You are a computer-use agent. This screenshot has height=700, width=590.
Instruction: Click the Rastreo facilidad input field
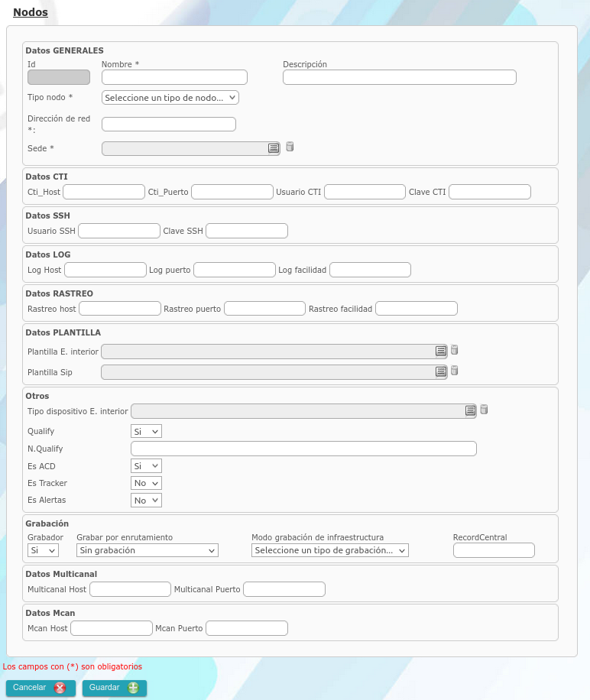pos(417,309)
